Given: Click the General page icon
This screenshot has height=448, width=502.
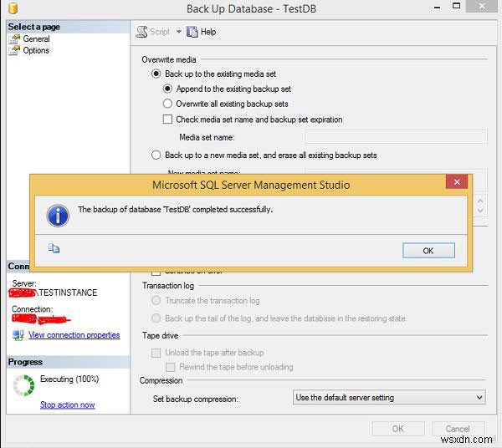Looking at the screenshot, I should coord(14,39).
